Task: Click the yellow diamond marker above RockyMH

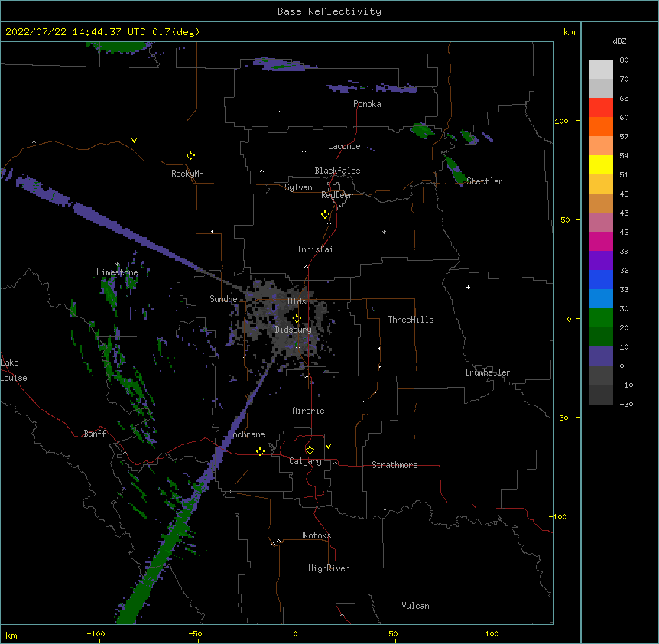Action: 191,156
